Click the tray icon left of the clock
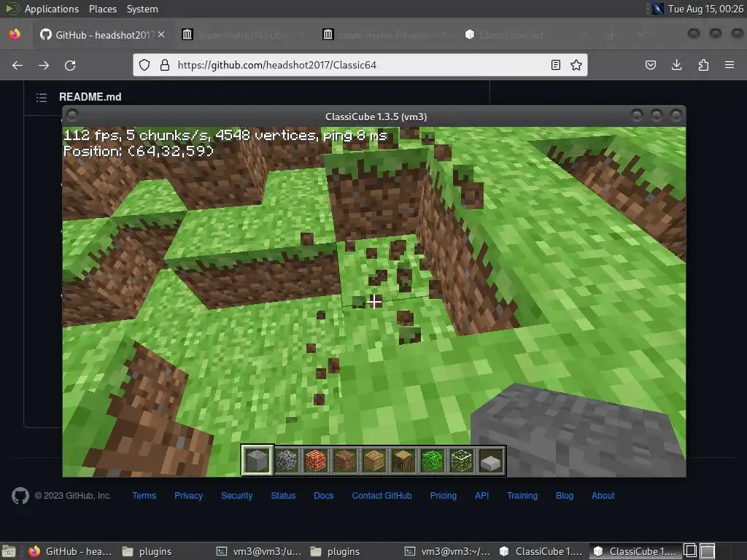The height and width of the screenshot is (560, 747). click(658, 9)
